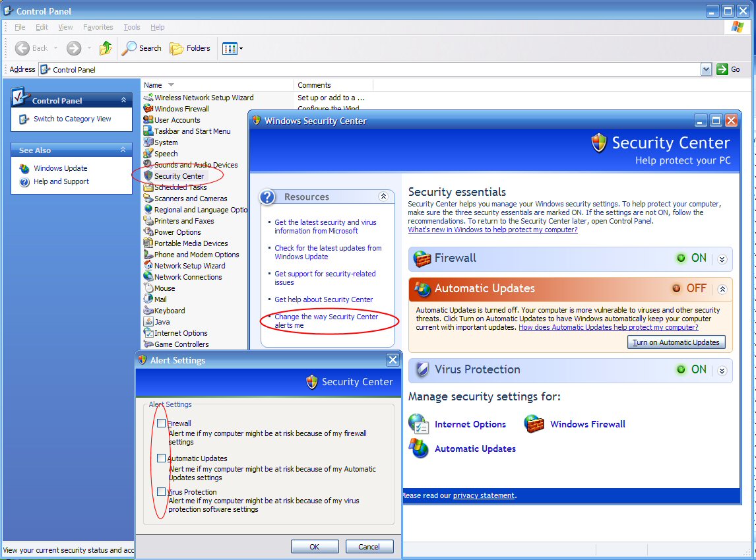Select the Printers and Faxes icon
Viewport: 756px width, 560px height.
coord(148,221)
